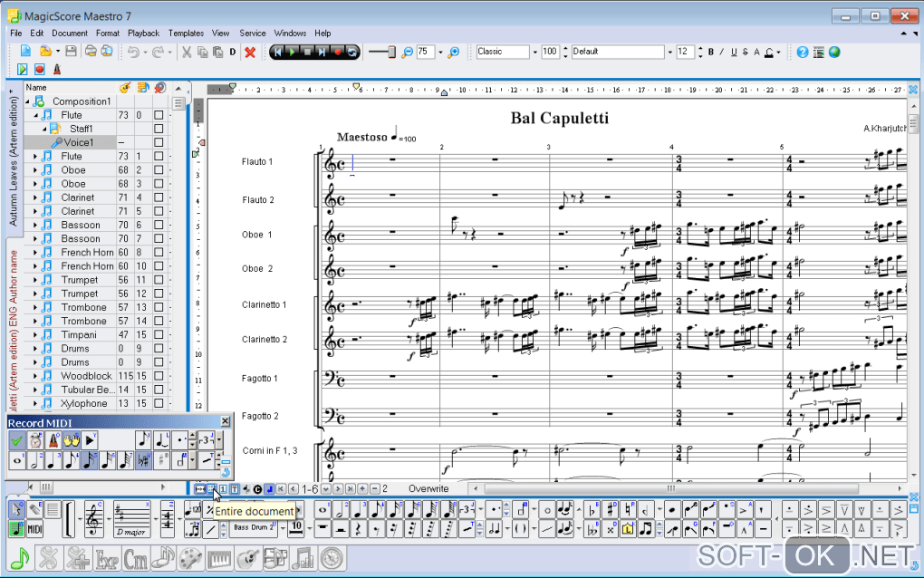
Task: Toggle the checkbox for French Horn channel 8
Action: pyautogui.click(x=159, y=252)
